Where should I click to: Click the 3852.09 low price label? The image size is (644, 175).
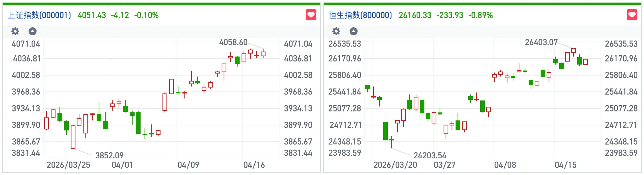click(109, 155)
